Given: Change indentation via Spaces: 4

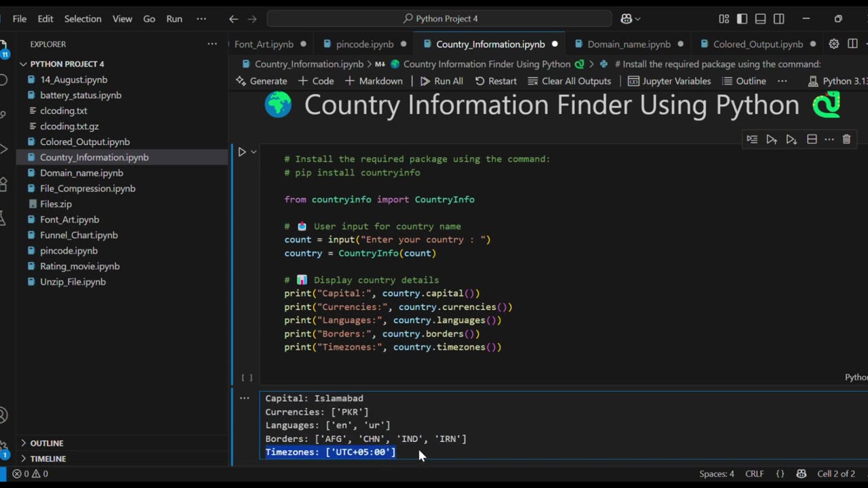Looking at the screenshot, I should click(x=717, y=474).
